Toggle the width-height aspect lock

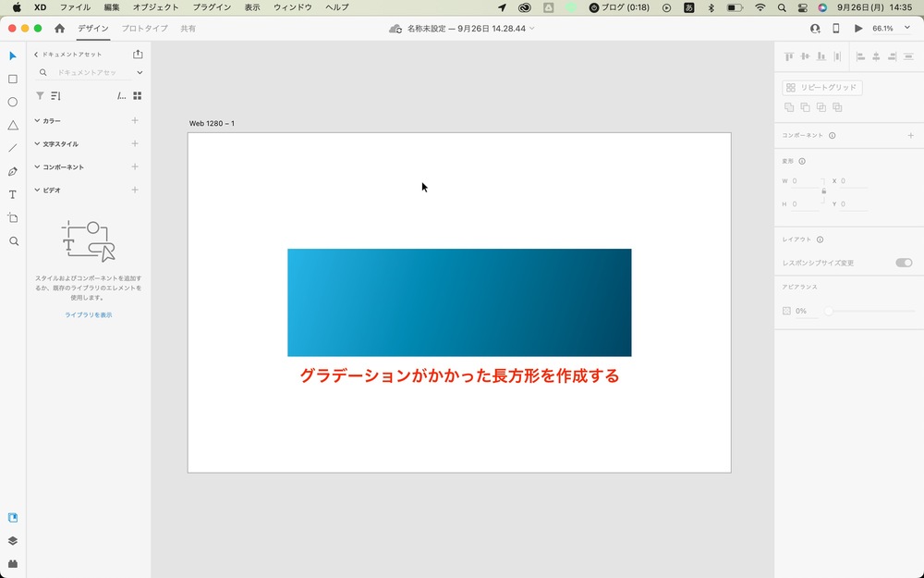coord(824,191)
